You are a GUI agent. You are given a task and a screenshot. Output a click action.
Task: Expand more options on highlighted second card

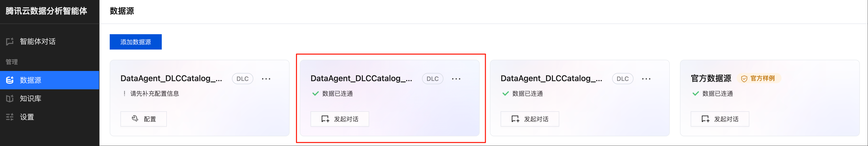[456, 79]
